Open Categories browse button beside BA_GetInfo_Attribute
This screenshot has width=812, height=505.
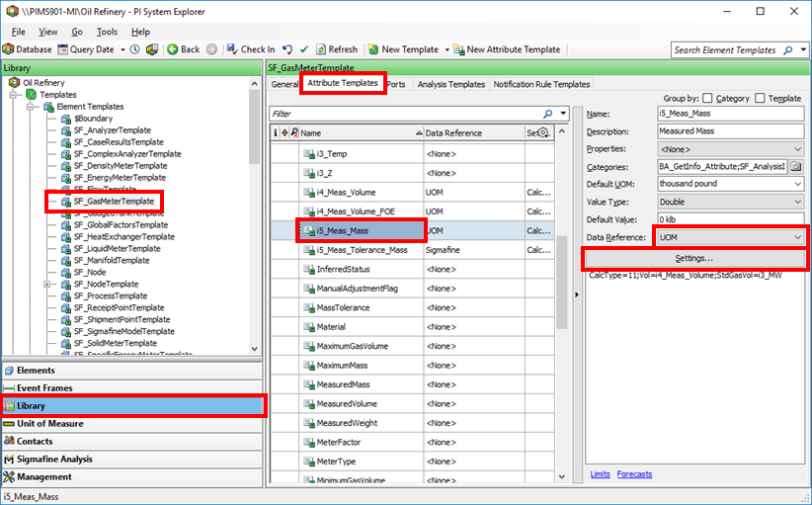[796, 167]
